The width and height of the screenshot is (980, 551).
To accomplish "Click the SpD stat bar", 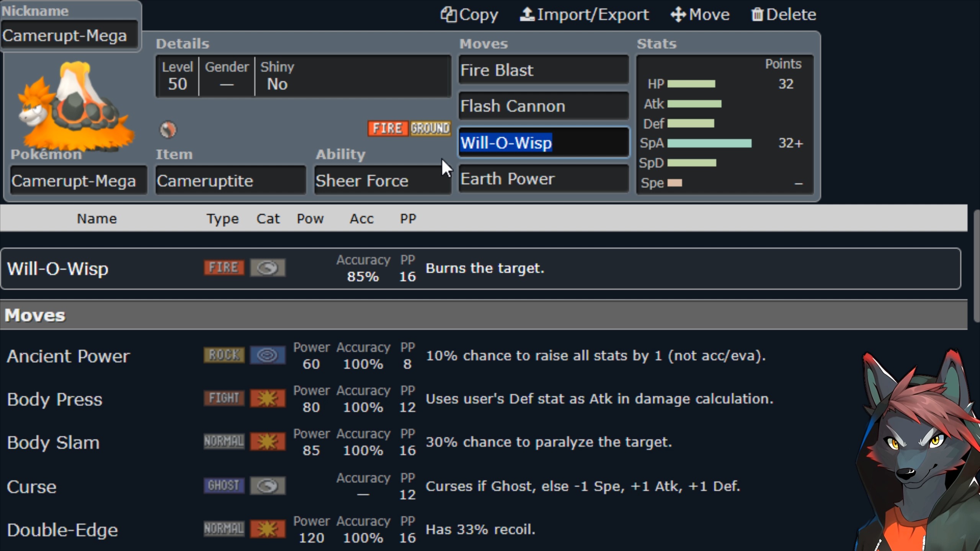I will (692, 163).
